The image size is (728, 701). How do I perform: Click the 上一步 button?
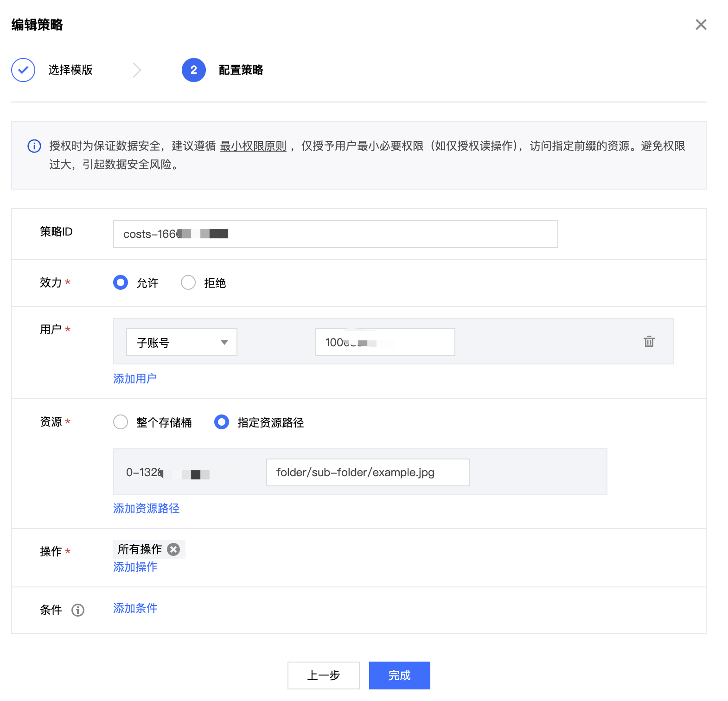click(x=323, y=676)
